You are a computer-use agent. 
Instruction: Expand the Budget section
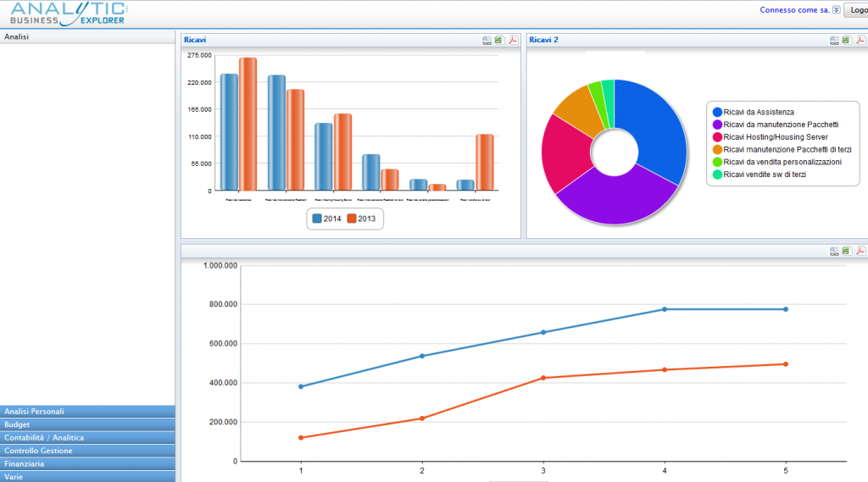coord(87,424)
